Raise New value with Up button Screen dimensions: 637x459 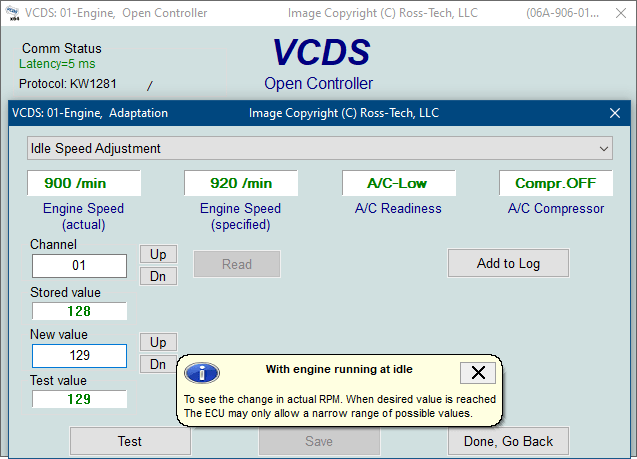point(158,342)
